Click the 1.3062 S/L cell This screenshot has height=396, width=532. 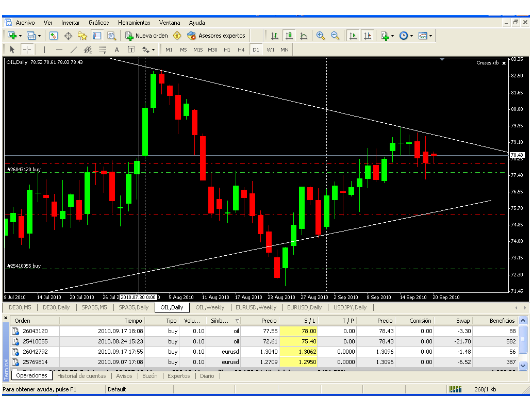tap(298, 352)
